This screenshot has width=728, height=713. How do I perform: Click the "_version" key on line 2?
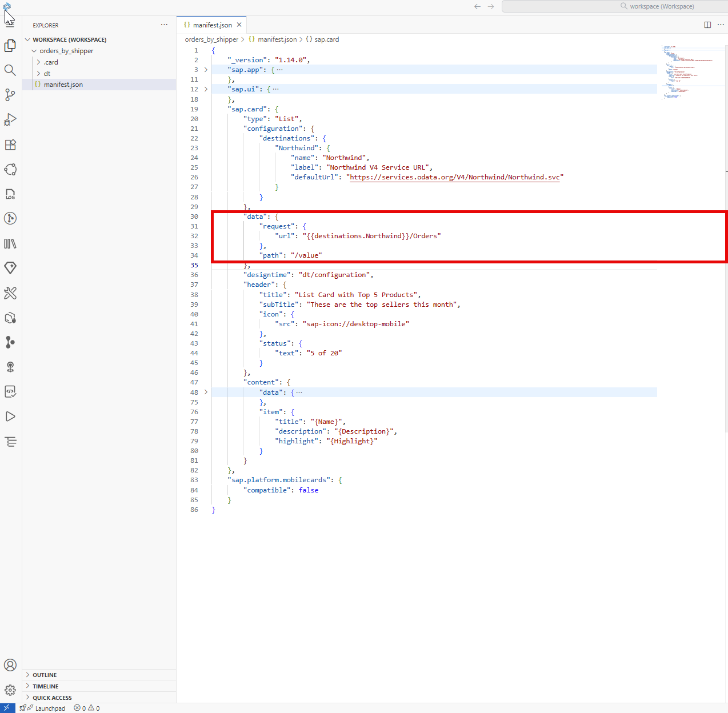247,60
